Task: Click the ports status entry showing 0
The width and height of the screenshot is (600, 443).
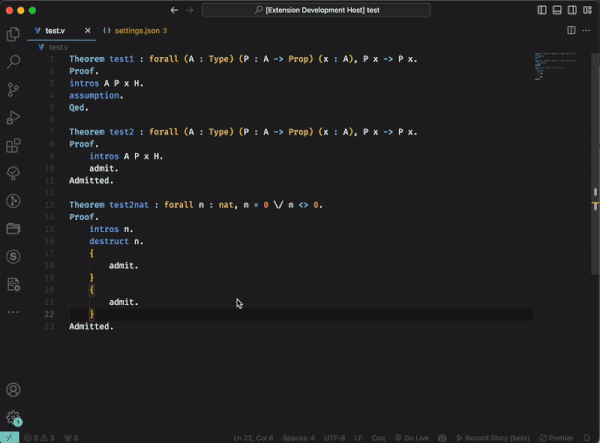Action: 71,438
